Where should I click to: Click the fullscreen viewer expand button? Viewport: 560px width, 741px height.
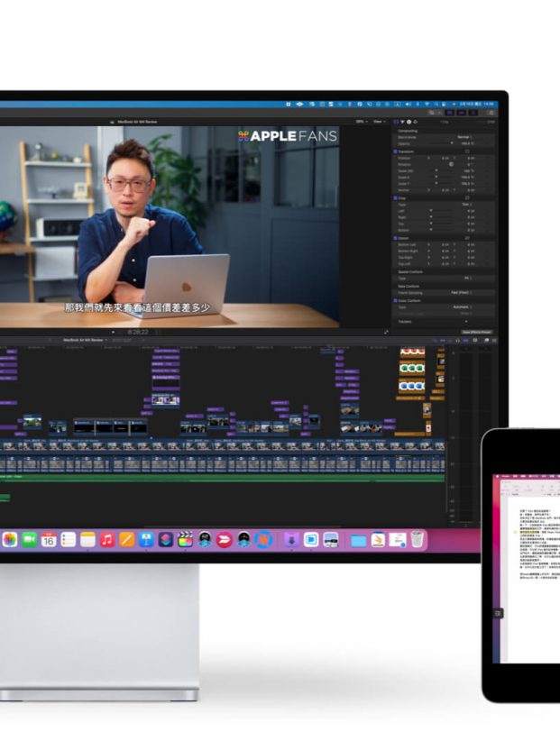tap(386, 332)
